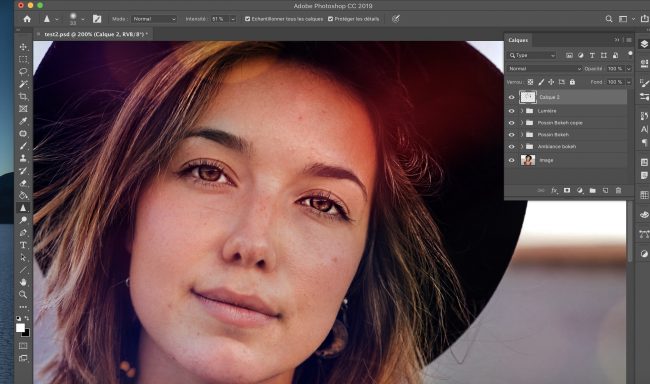Select the Line tool

[23, 270]
